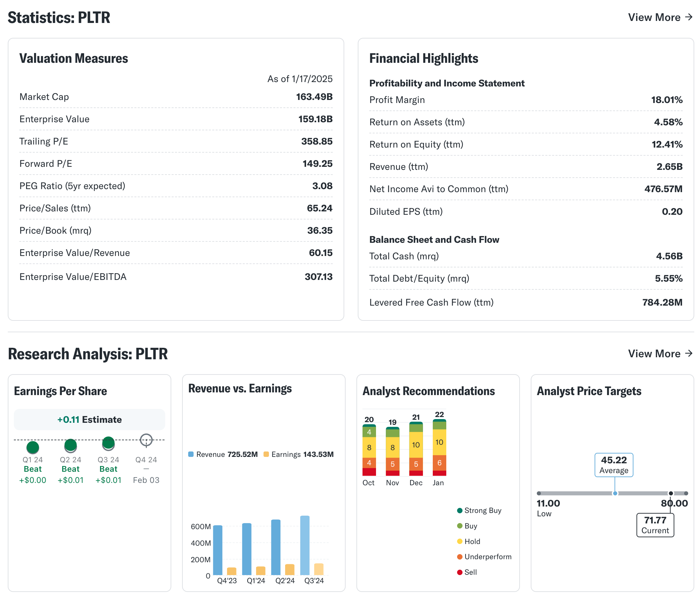Click the blue Revenue legend square

[x=191, y=454]
